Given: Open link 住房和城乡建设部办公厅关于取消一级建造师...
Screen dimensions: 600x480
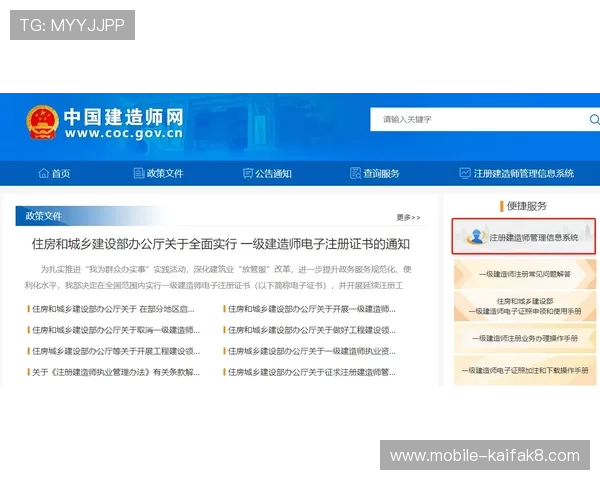Looking at the screenshot, I should (114, 330).
